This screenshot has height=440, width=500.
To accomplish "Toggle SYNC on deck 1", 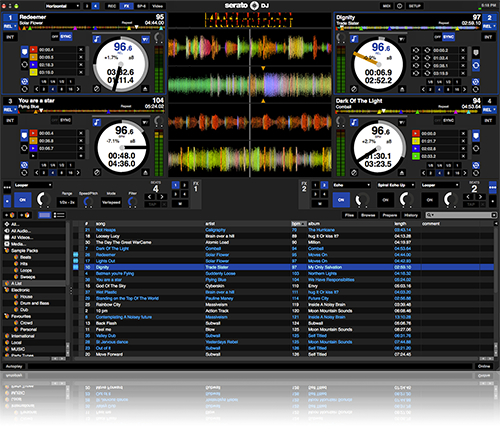I will tap(66, 37).
